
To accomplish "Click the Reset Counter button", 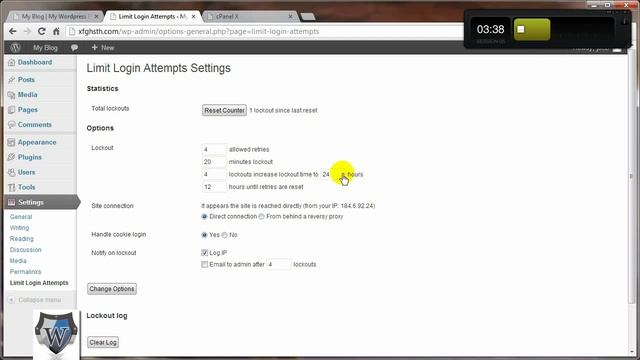I will tap(224, 110).
